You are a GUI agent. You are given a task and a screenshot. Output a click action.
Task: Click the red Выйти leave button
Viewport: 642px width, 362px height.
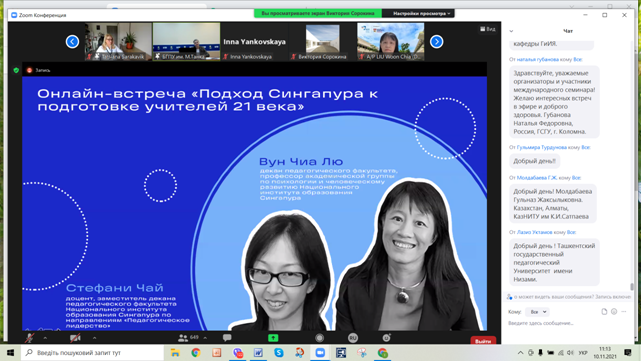tap(483, 341)
